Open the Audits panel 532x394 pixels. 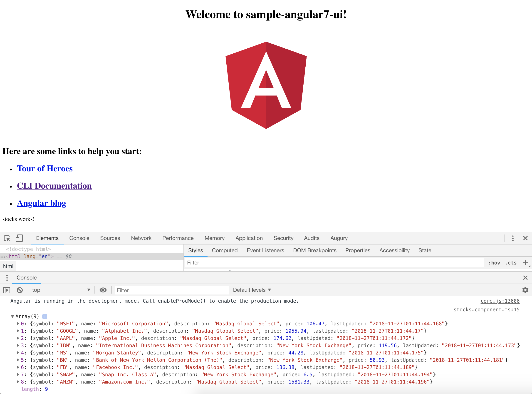coord(311,238)
